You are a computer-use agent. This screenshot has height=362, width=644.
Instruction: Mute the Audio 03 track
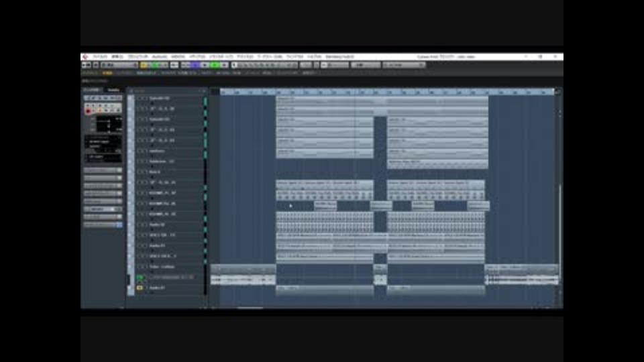140,245
